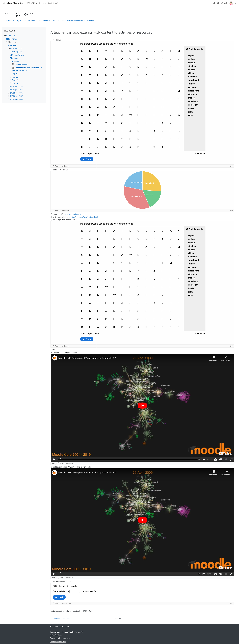Click the play triangle in video g) control bar

(54, 574)
